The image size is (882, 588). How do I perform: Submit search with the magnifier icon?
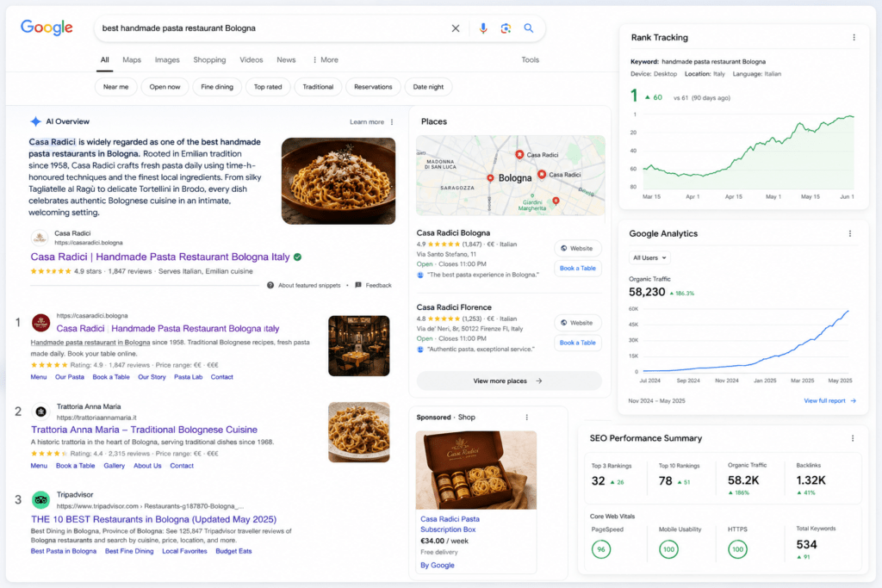529,28
